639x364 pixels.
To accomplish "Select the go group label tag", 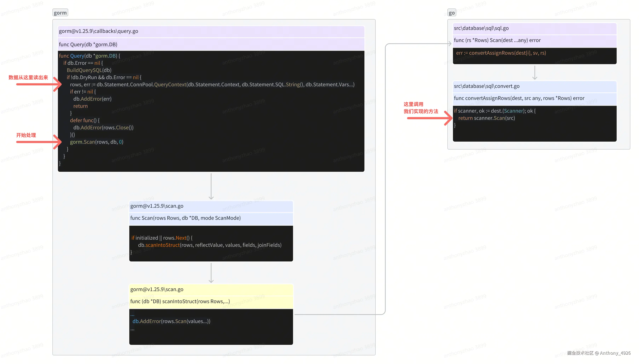I will [x=451, y=13].
